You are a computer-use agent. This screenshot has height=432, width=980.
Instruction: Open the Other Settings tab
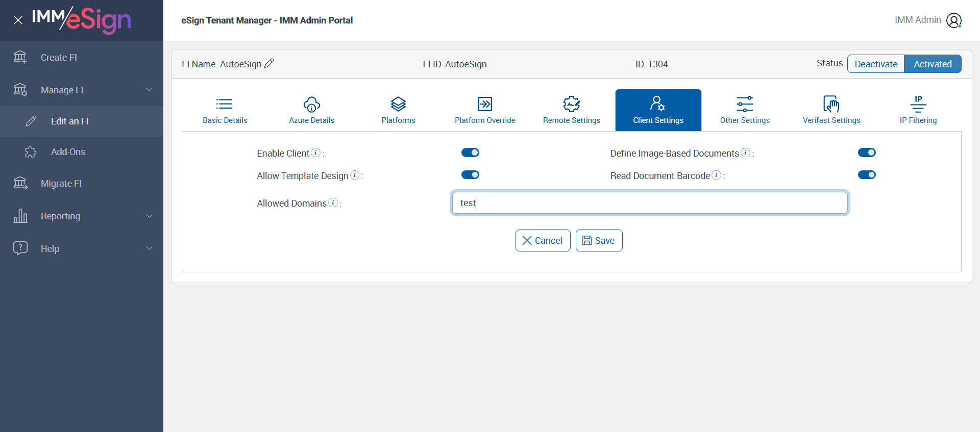(745, 110)
